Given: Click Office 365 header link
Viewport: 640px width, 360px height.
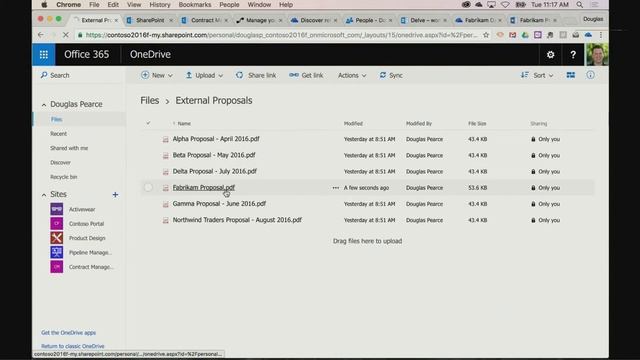Looking at the screenshot, I should [x=87, y=54].
